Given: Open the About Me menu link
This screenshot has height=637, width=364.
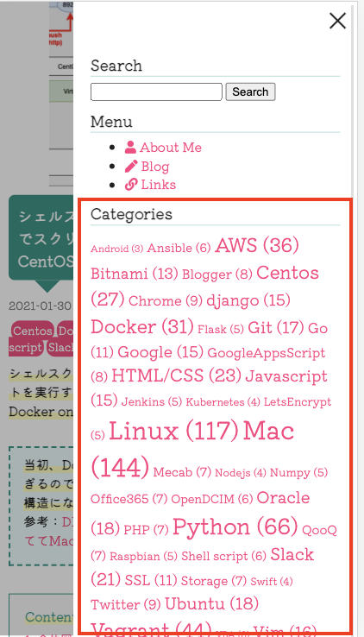Looking at the screenshot, I should click(171, 148).
